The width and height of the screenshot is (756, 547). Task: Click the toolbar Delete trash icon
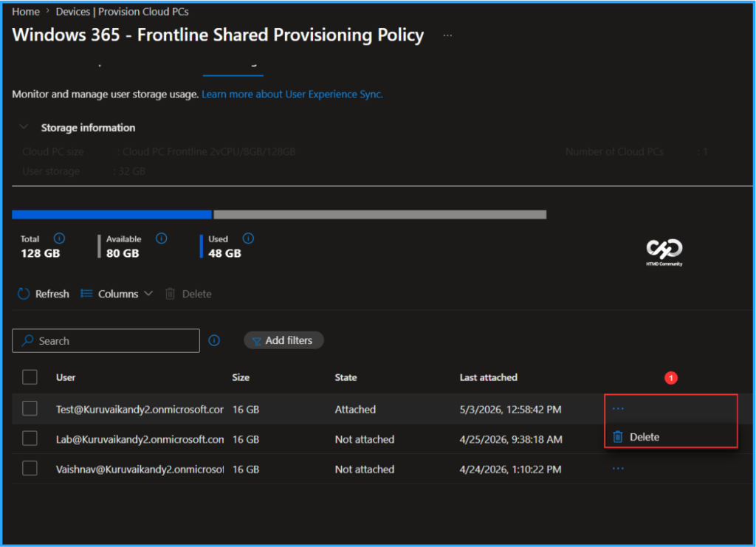(x=171, y=294)
